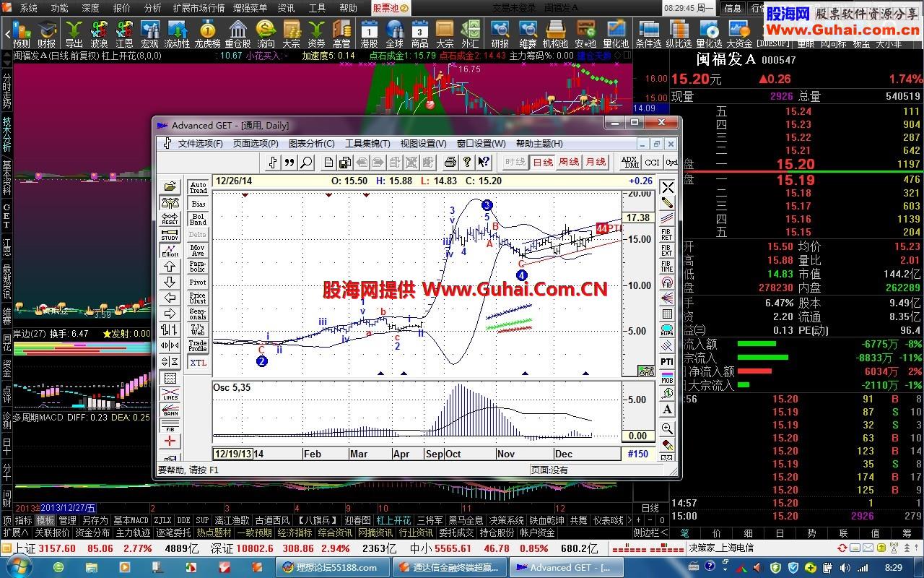Select the PTI tool in right toolbar
This screenshot has width=924, height=578.
667,362
